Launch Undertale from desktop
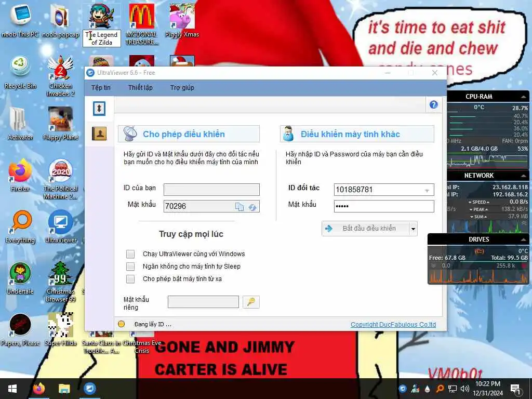The width and height of the screenshot is (532, 399). click(x=20, y=278)
